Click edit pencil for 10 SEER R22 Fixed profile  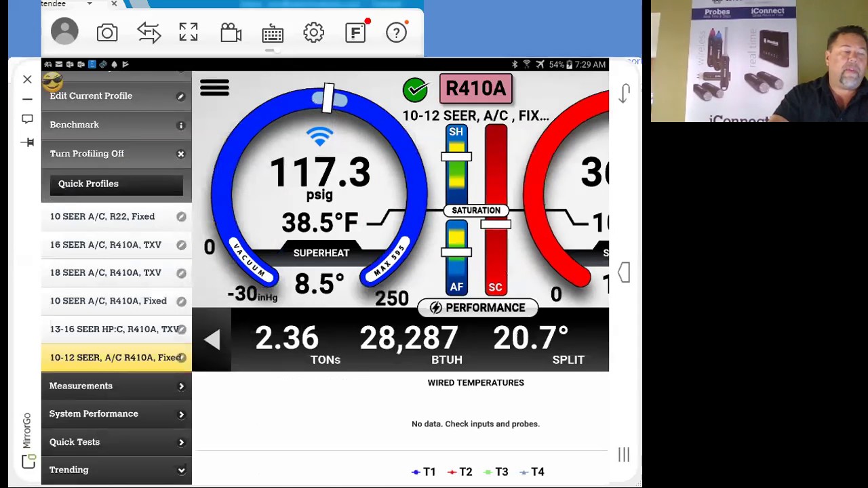[181, 217]
